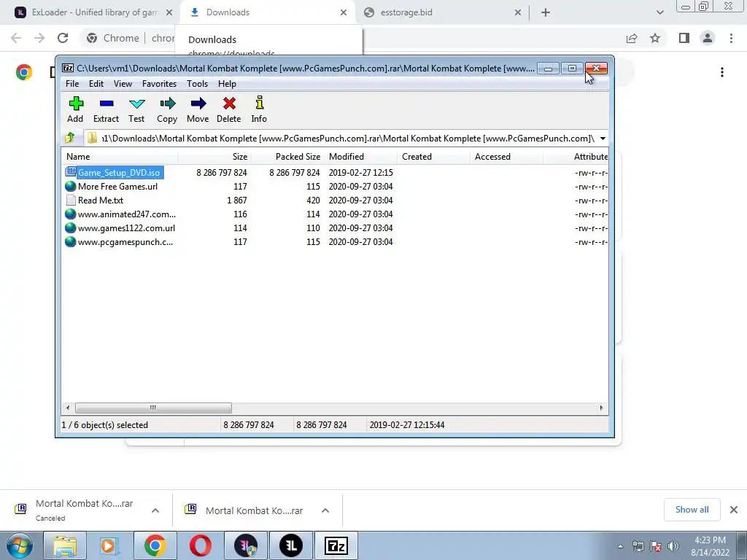The width and height of the screenshot is (747, 560).
Task: Click the 7-Zip title bar app icon
Action: 68,68
